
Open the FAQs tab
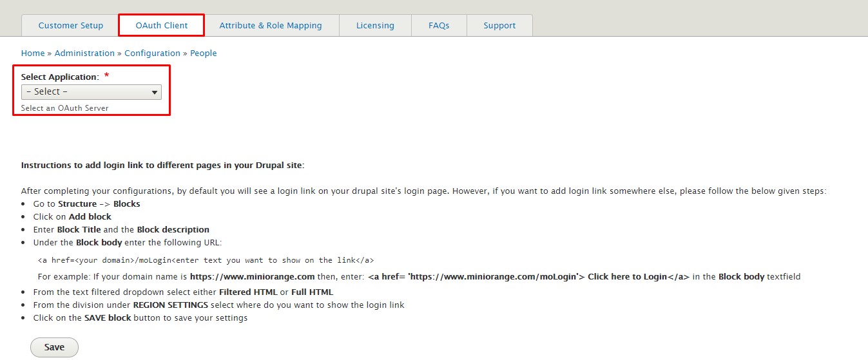point(439,26)
